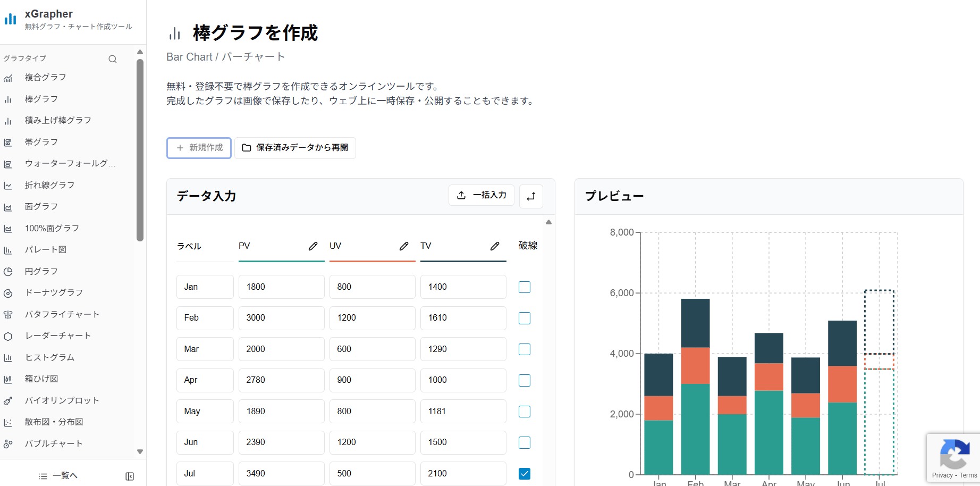The width and height of the screenshot is (980, 486).
Task: Check the 破線 box for Apr
Action: pyautogui.click(x=524, y=380)
